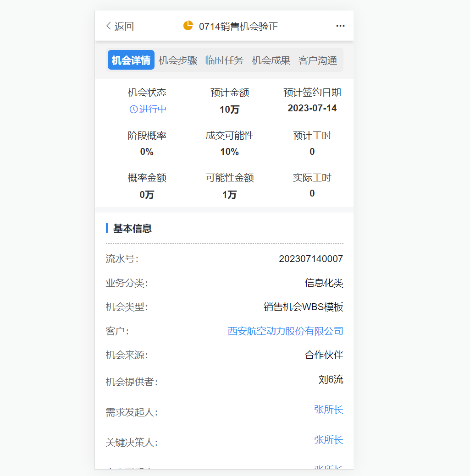Click 张所长 link for 需求发起人
Image resolution: width=470 pixels, height=476 pixels.
[328, 410]
